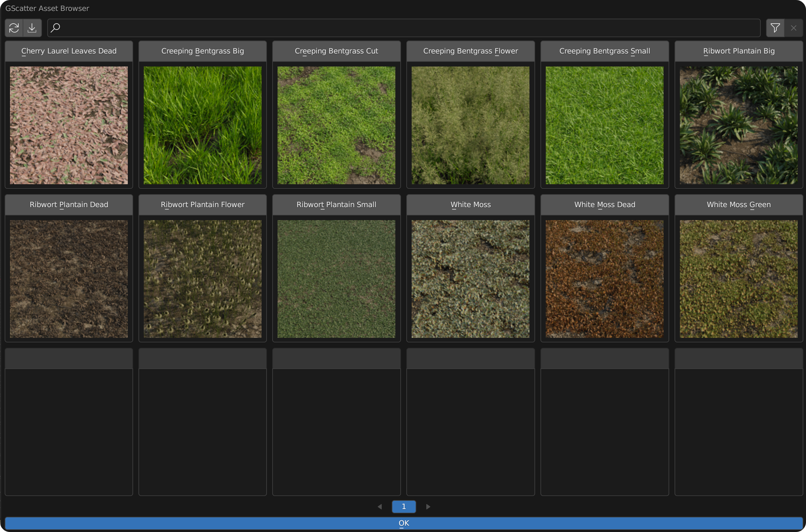
Task: Pick the White Moss Dead asset image
Action: [x=604, y=279]
